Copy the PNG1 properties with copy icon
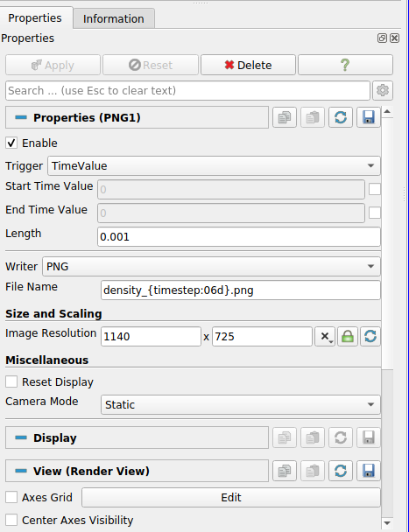This screenshot has height=532, width=409. 285,117
